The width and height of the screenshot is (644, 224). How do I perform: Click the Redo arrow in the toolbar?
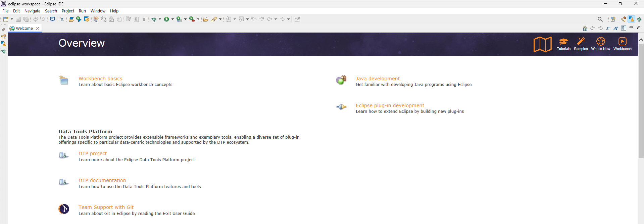[43, 19]
